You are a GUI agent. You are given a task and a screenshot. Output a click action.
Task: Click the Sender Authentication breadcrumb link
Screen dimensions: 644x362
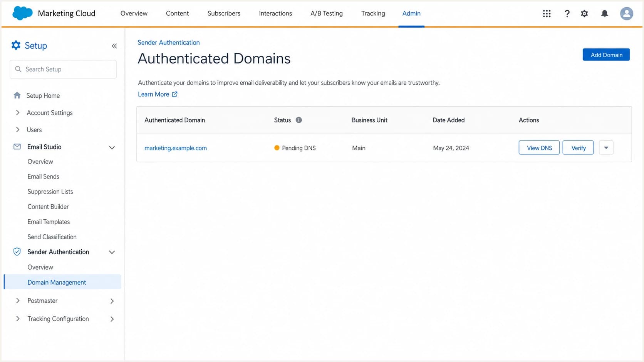[169, 42]
